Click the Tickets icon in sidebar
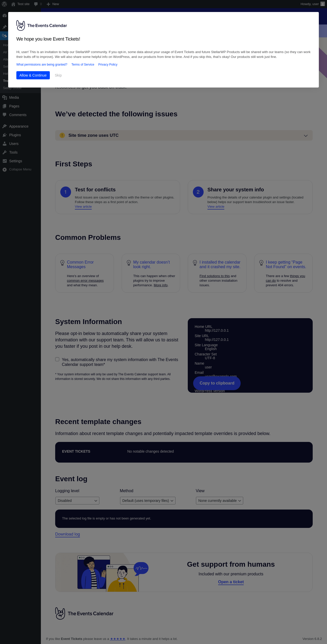 click(4, 35)
